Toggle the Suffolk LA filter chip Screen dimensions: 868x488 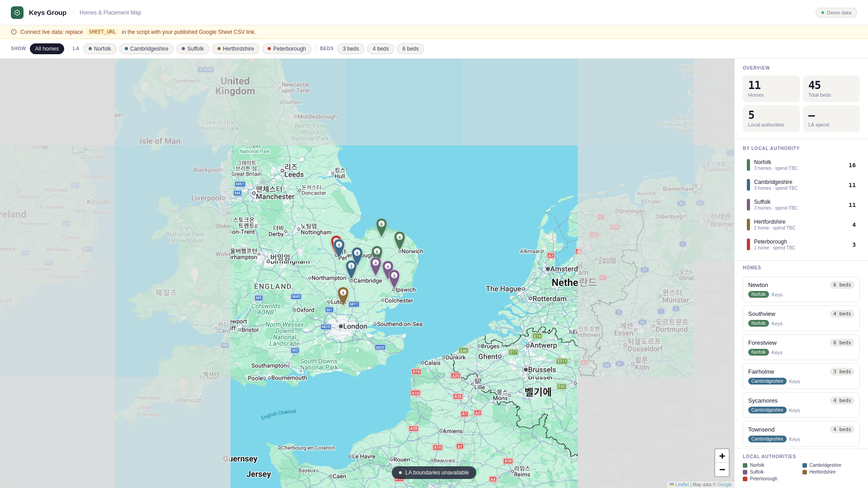[x=193, y=49]
